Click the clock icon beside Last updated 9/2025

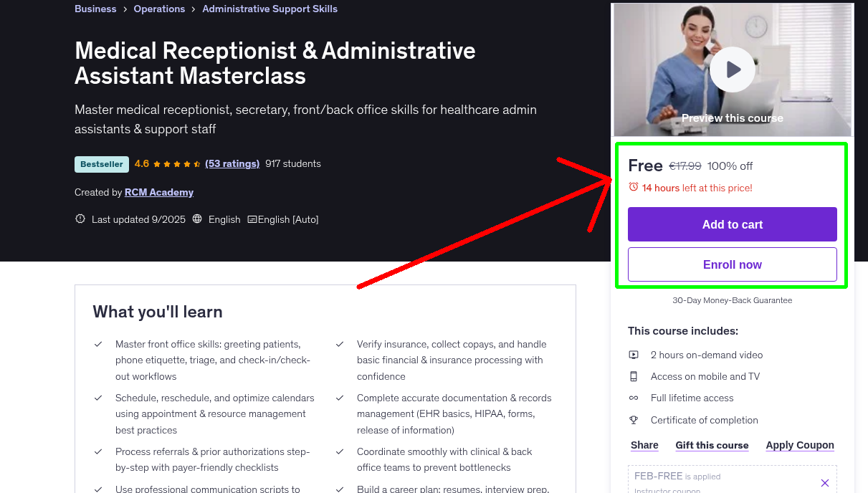80,219
